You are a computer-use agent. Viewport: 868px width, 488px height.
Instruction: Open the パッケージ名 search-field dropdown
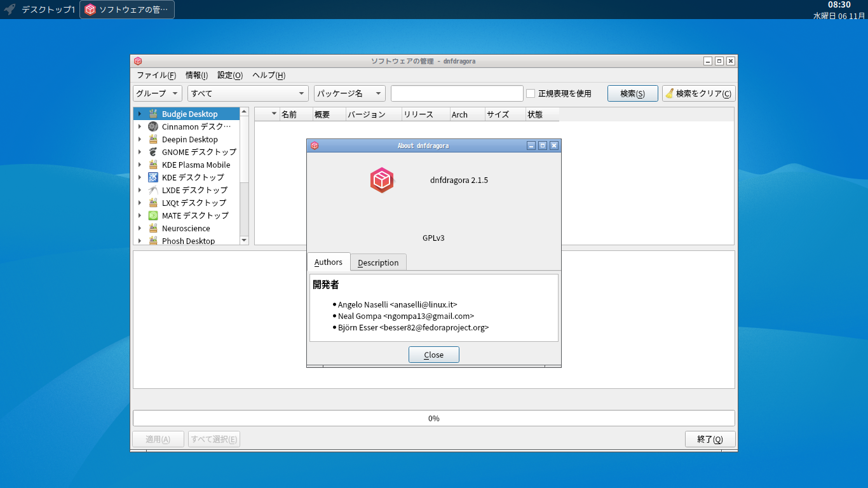click(349, 93)
